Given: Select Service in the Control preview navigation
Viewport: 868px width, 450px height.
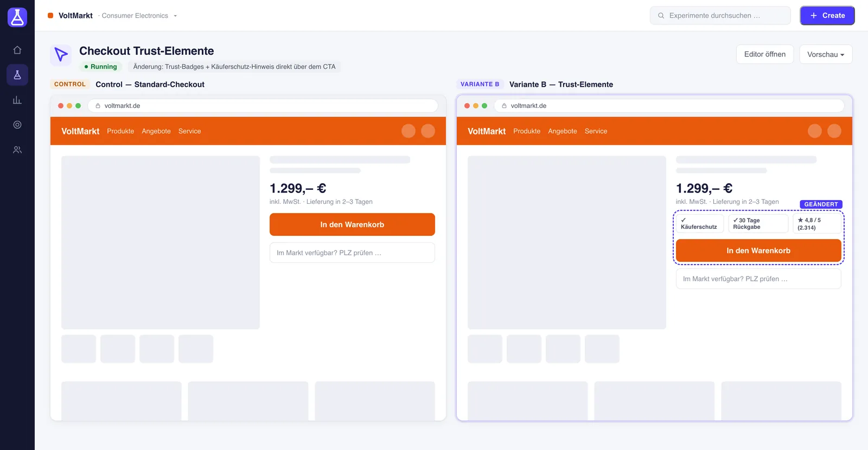Looking at the screenshot, I should tap(189, 131).
